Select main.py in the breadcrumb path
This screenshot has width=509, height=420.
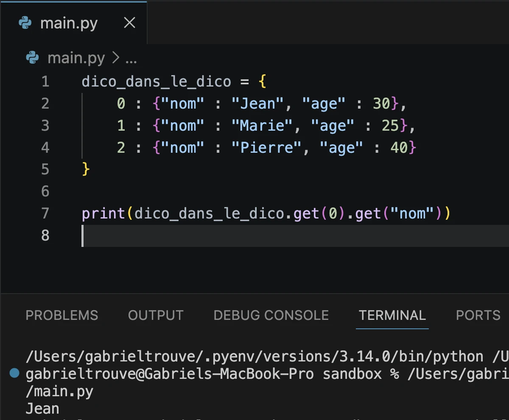76,58
